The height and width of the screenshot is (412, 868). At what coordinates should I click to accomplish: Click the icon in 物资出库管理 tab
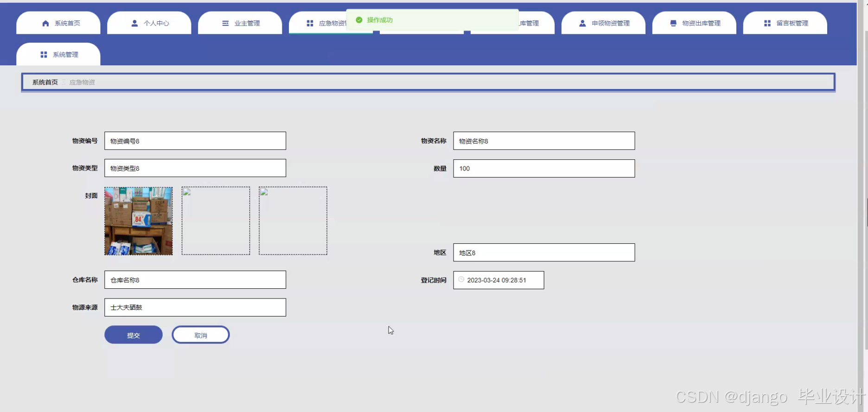[673, 23]
